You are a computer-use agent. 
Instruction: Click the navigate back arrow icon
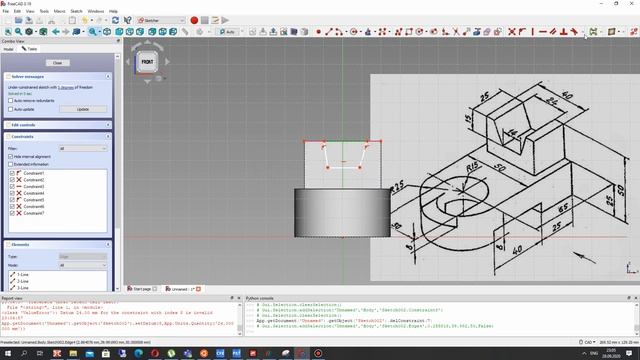(56, 31)
